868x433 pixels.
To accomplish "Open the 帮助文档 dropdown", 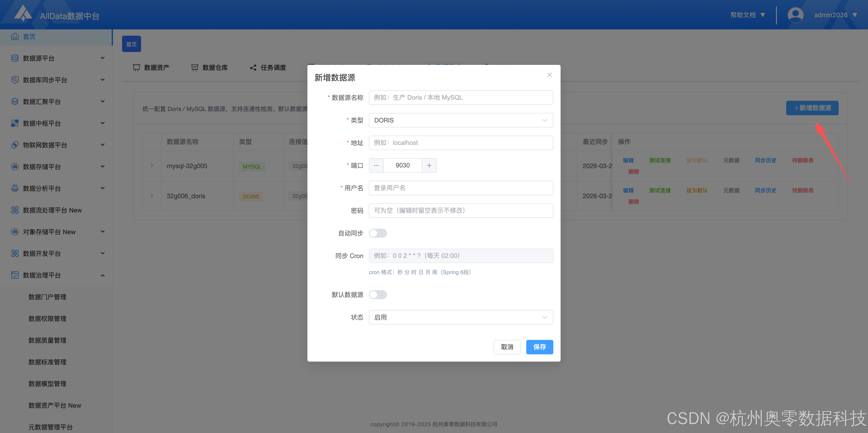I will tap(748, 15).
